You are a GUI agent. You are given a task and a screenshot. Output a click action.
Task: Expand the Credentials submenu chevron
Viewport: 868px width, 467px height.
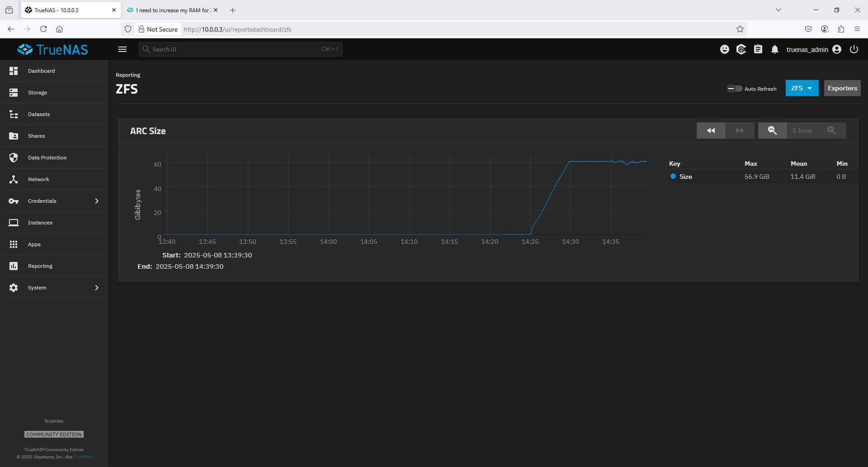click(x=97, y=201)
